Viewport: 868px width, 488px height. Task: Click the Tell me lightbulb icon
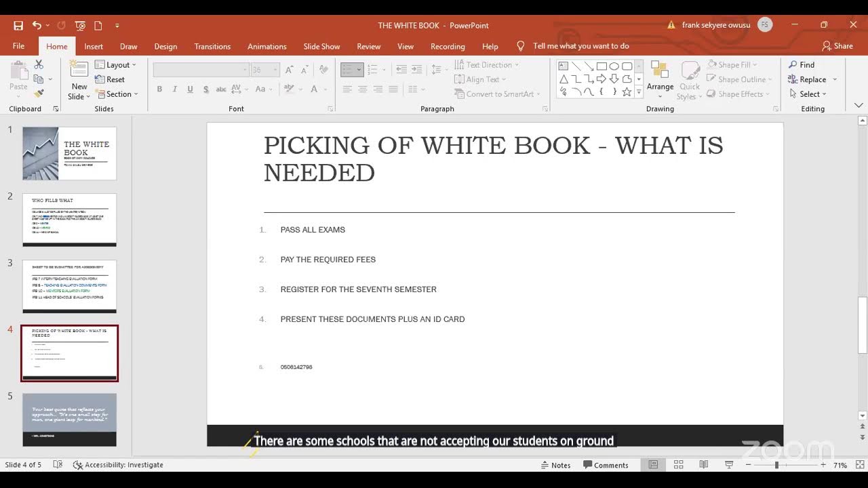pyautogui.click(x=521, y=46)
